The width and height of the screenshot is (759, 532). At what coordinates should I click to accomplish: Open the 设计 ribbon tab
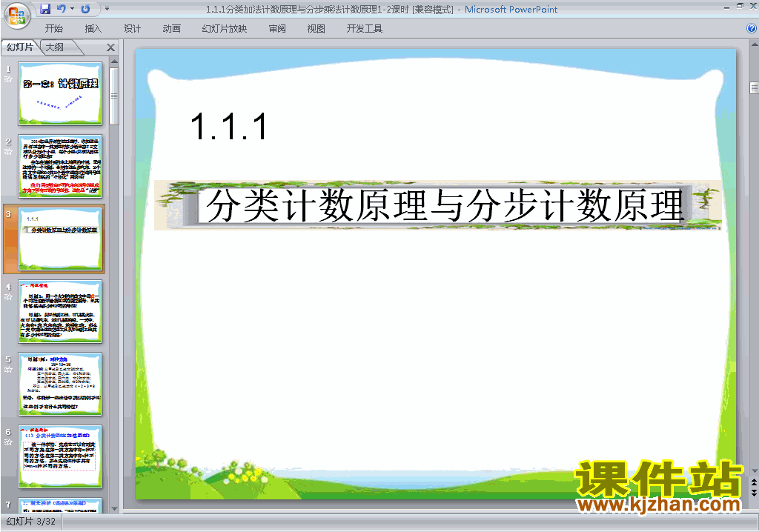[x=132, y=29]
